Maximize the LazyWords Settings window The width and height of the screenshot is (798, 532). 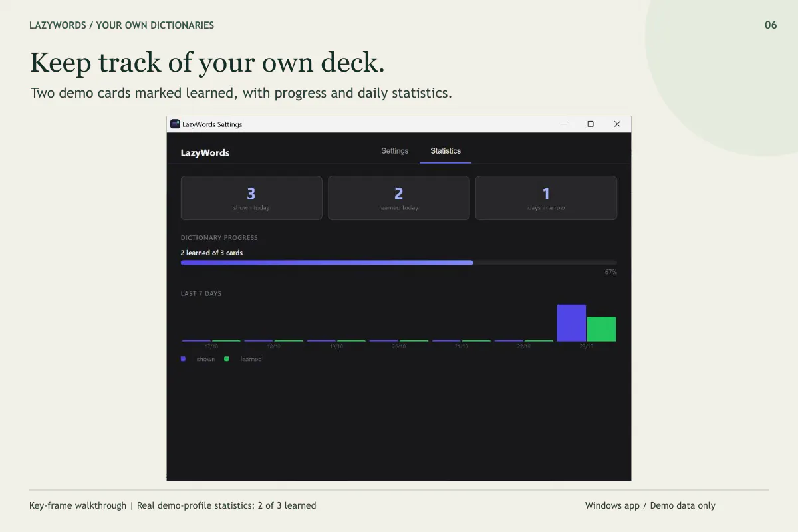point(591,124)
